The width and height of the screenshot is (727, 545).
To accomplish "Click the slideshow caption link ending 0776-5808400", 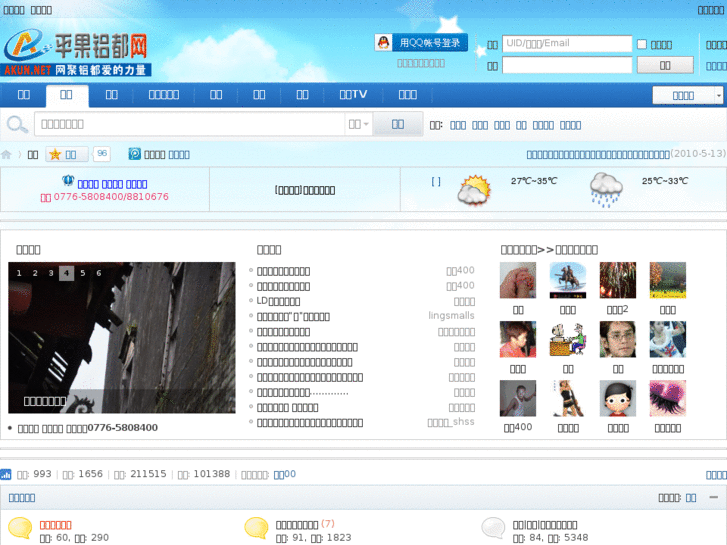I will coord(88,428).
